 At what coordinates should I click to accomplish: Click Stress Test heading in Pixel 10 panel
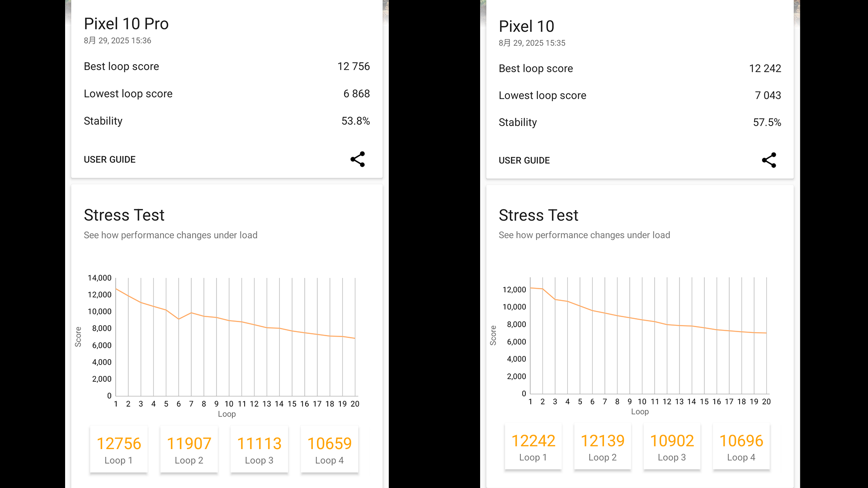pos(538,215)
